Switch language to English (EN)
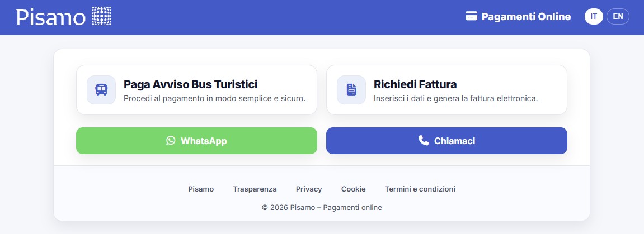The width and height of the screenshot is (644, 234). click(x=618, y=17)
